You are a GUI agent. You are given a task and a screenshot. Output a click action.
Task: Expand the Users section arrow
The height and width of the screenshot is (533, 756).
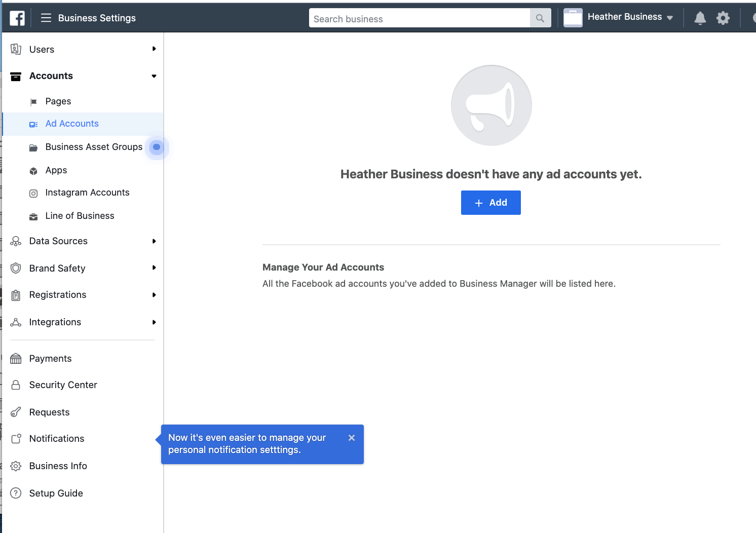(154, 49)
